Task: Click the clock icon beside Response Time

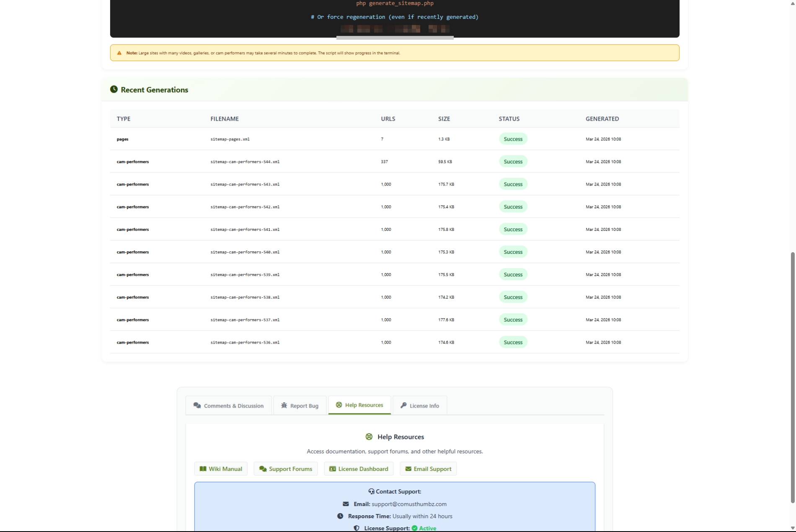Action: [x=340, y=516]
